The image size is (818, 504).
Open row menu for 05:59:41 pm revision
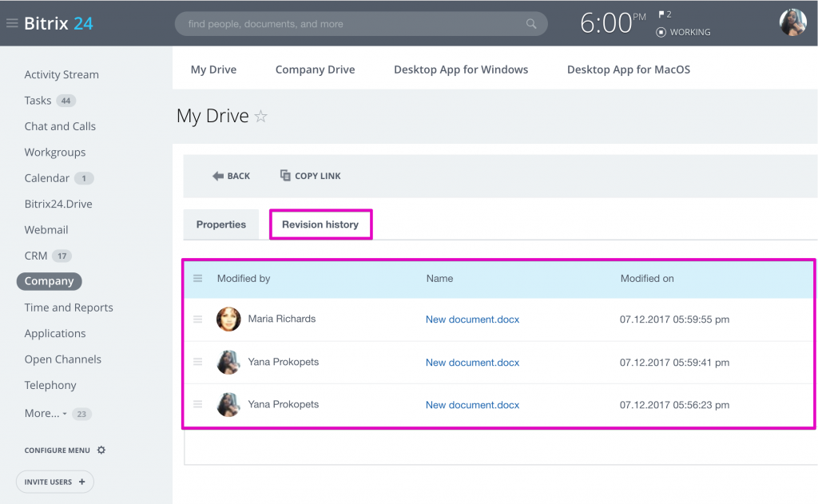tap(198, 362)
